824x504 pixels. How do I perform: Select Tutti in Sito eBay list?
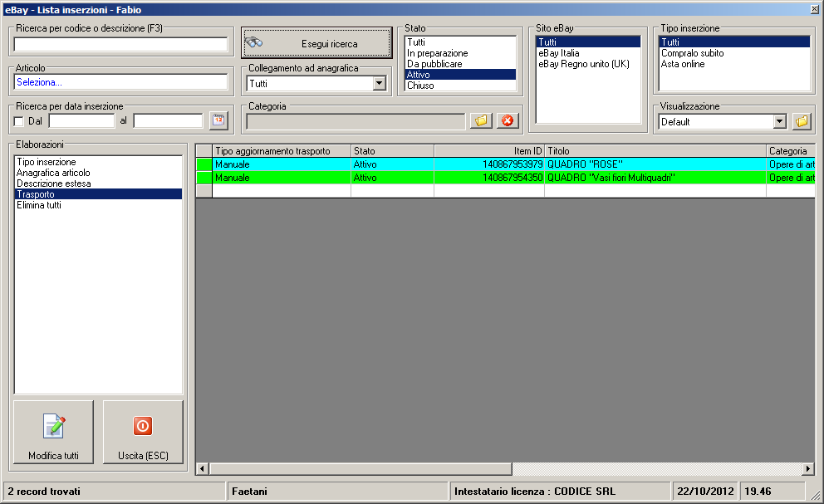(x=589, y=42)
